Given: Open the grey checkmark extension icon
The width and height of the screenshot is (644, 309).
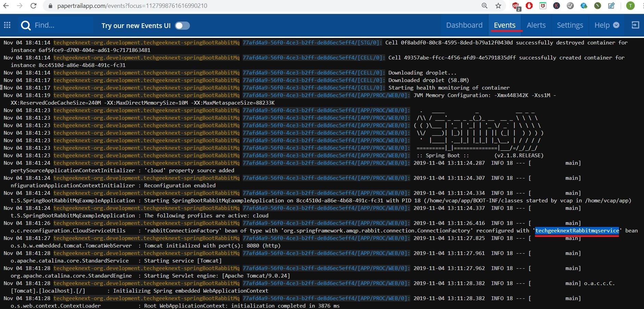Looking at the screenshot, I should [x=570, y=6].
